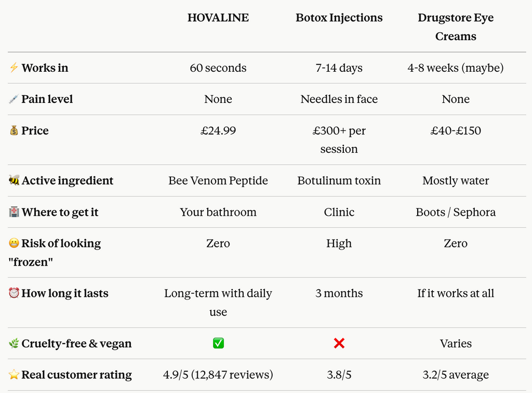Image resolution: width=532 pixels, height=393 pixels.
Task: Click the £24.99 price cell
Action: pos(218,130)
